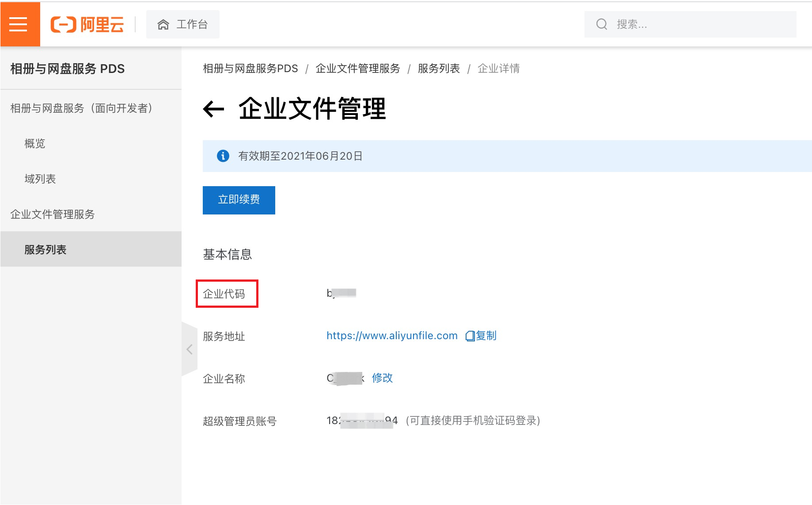
Task: Click the 有效期至2021年06月20日 notice text
Action: 300,156
